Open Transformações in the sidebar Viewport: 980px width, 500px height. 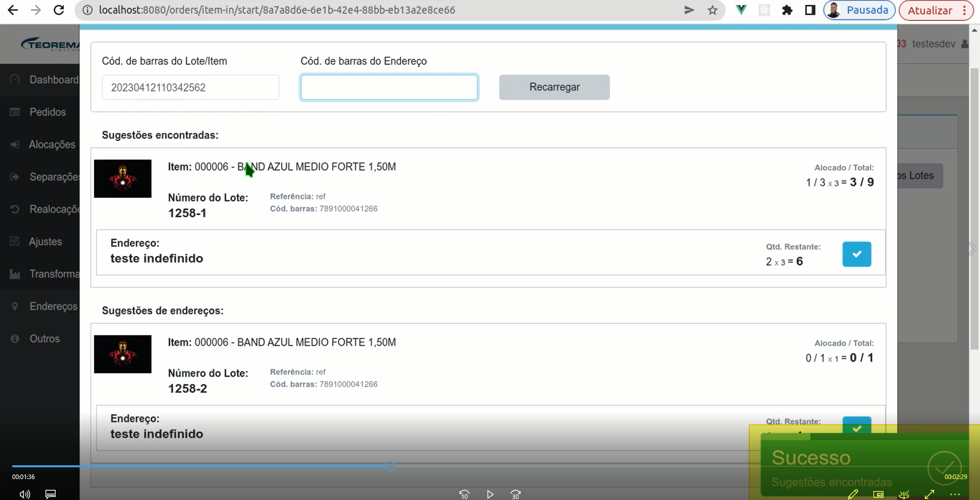click(54, 274)
